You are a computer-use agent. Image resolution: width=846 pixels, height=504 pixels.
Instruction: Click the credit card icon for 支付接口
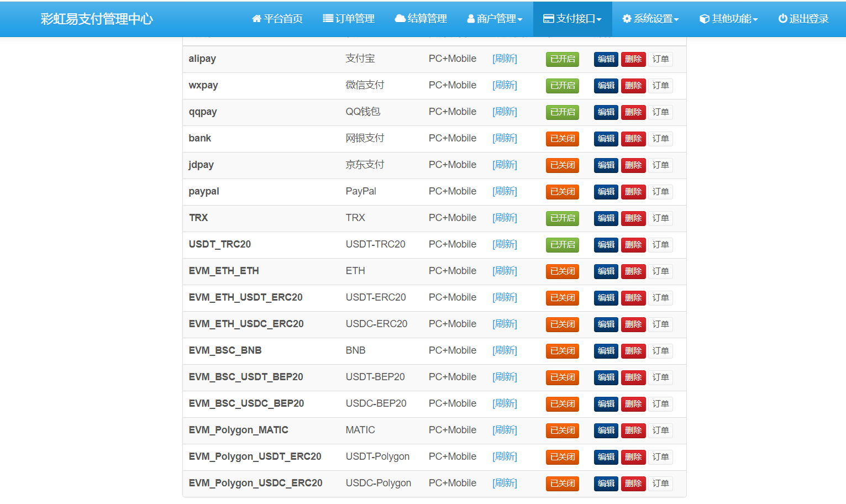click(549, 19)
